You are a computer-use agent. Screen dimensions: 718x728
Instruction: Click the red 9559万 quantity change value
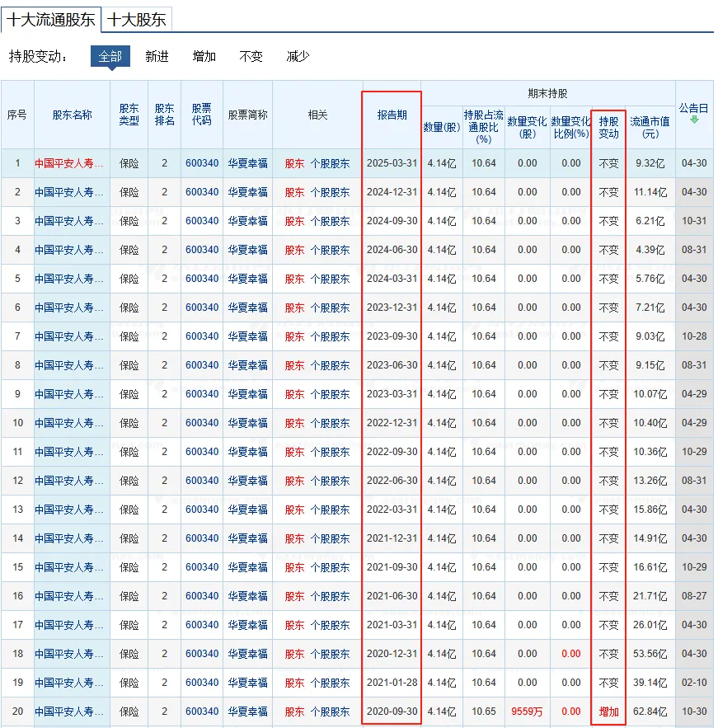527,712
